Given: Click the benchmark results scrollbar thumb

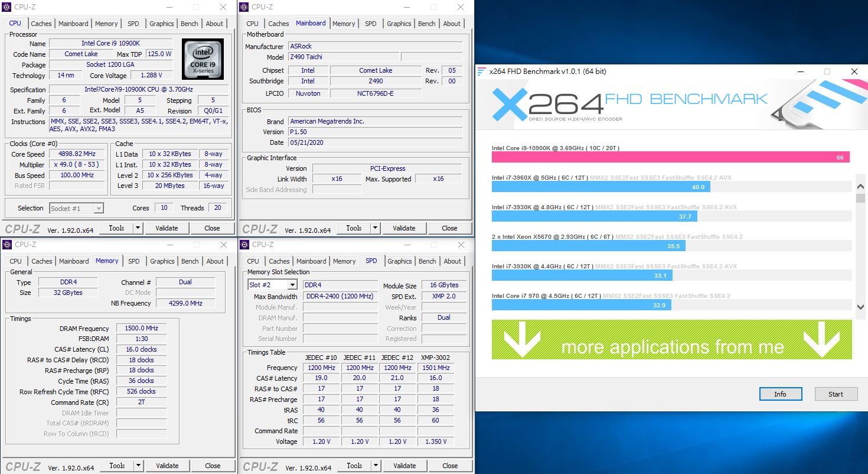Looking at the screenshot, I should coord(860,199).
